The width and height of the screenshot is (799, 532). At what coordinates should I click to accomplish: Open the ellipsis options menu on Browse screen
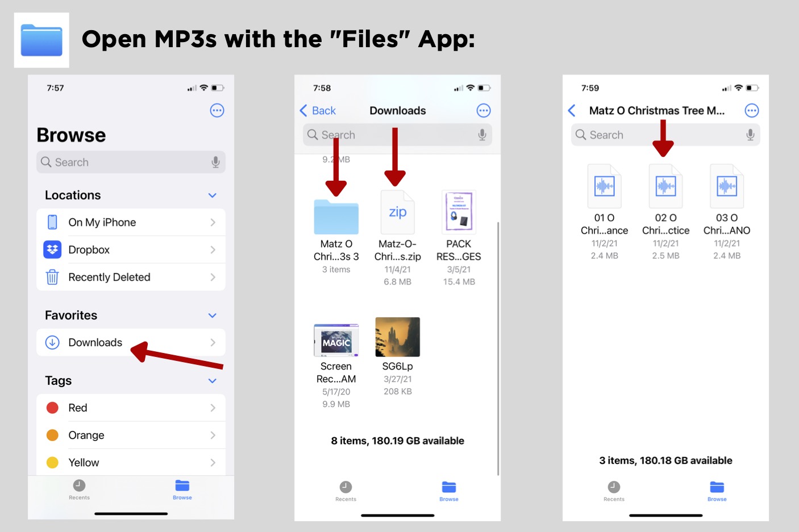click(x=217, y=110)
